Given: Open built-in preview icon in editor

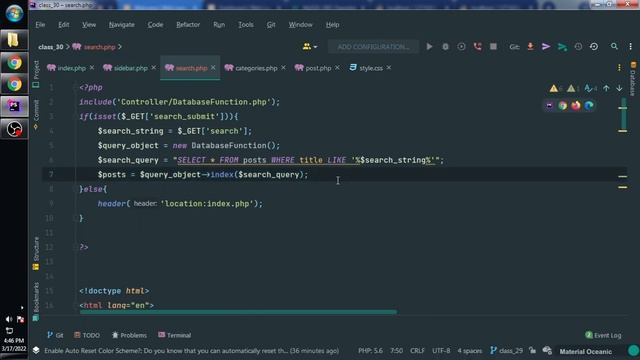Looking at the screenshot, I should tap(549, 105).
